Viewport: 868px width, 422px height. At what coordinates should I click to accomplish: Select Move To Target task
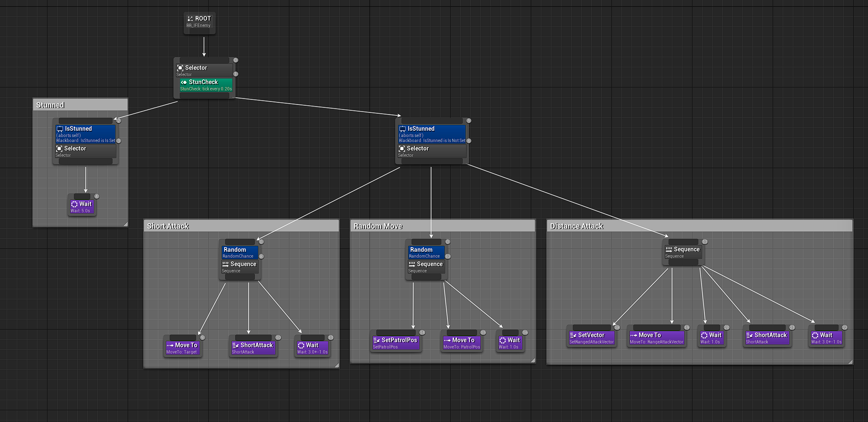tap(183, 348)
